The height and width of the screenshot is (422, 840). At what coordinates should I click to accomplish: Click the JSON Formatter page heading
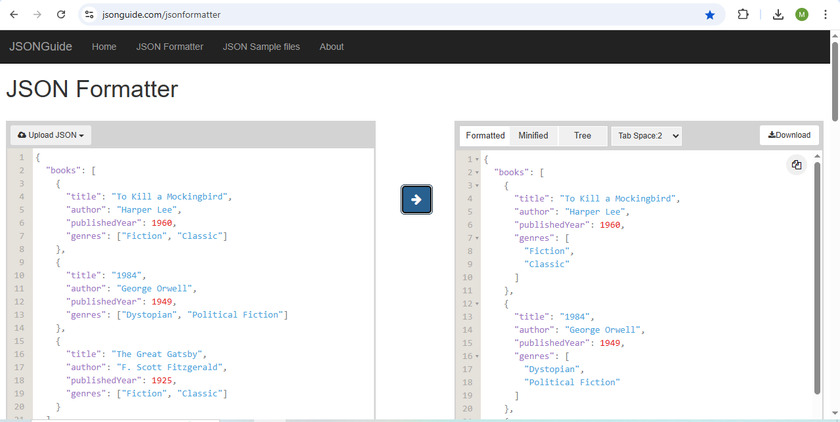(x=92, y=89)
